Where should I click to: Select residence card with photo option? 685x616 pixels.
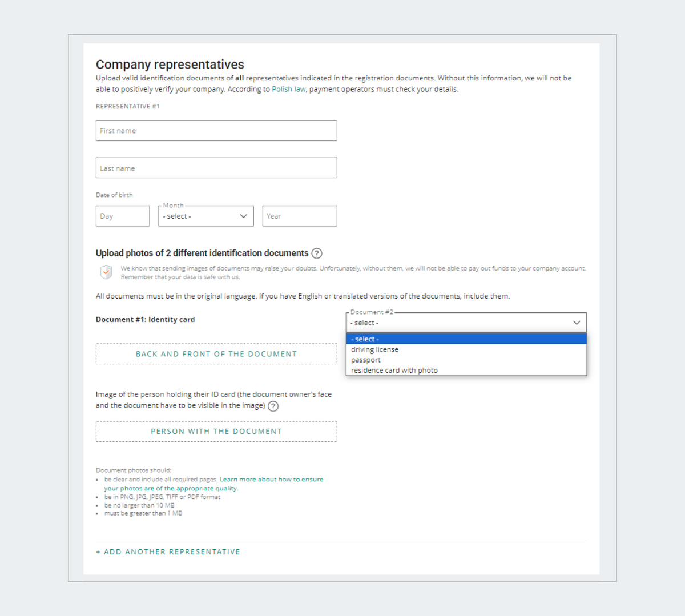point(394,371)
